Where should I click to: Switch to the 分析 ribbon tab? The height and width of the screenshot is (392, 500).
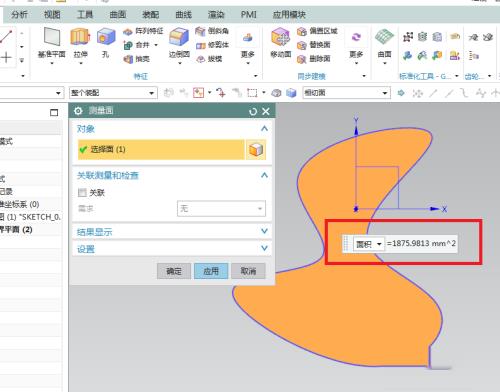tap(19, 15)
